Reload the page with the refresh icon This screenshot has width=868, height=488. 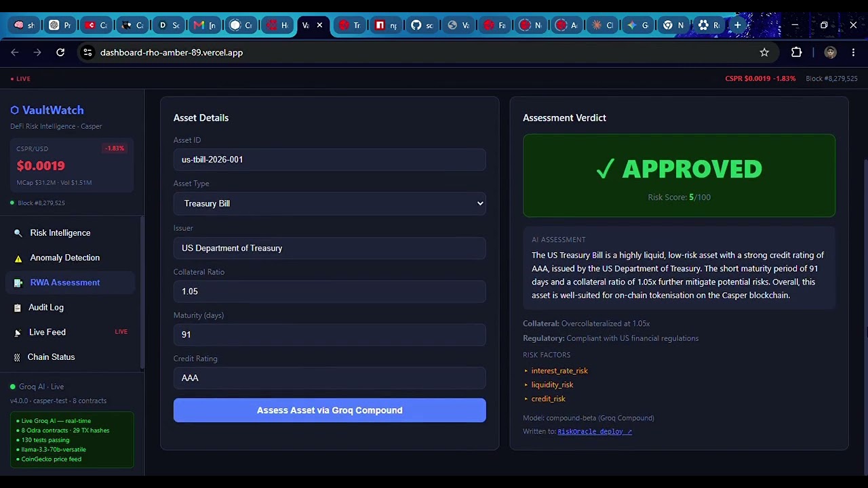tap(60, 52)
